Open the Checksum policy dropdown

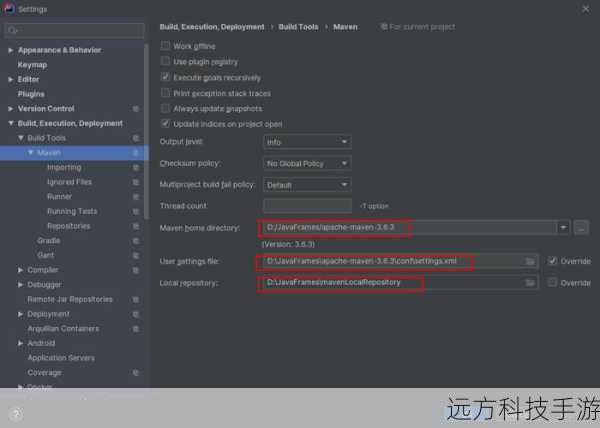pos(307,164)
